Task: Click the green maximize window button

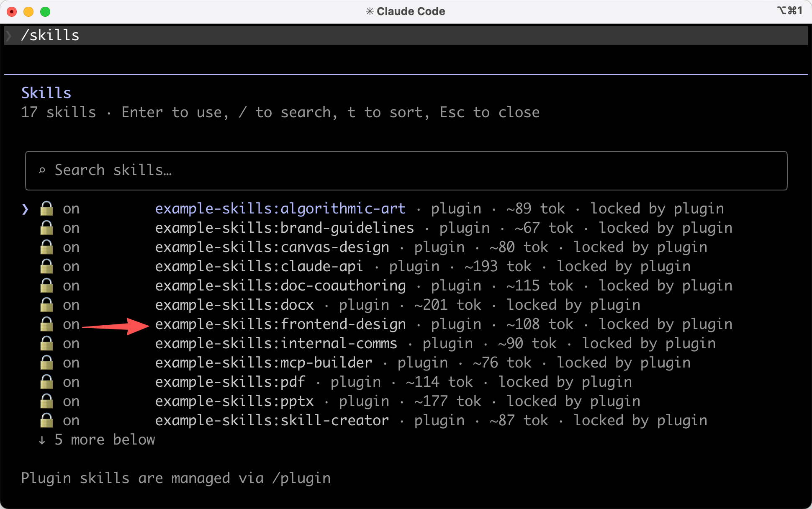Action: [x=45, y=12]
